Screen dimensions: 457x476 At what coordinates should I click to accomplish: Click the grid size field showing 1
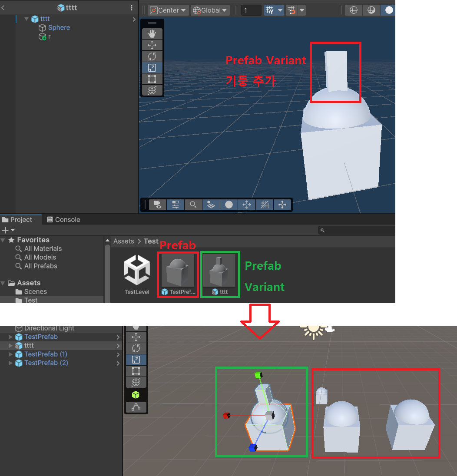point(251,10)
